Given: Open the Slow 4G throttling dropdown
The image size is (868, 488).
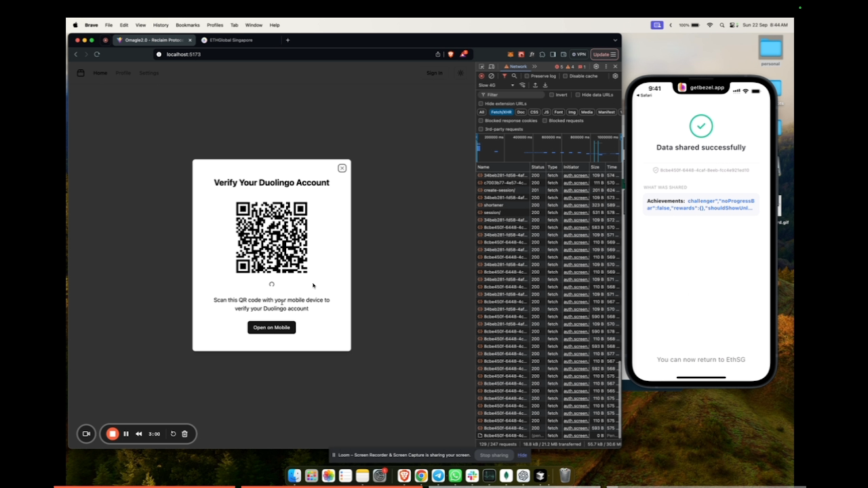Looking at the screenshot, I should [x=497, y=85].
